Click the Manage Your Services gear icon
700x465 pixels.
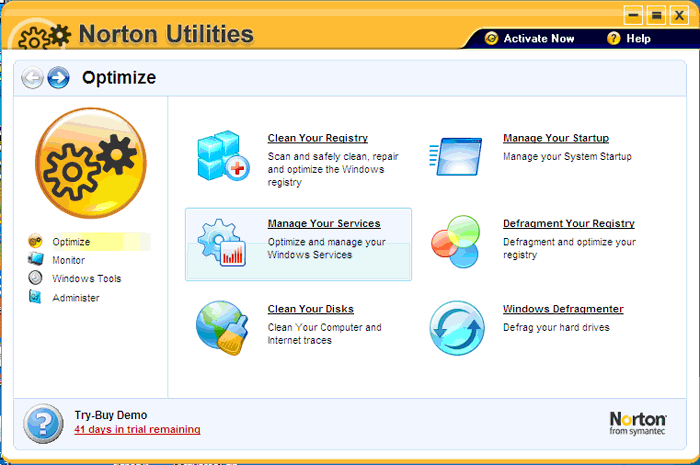(x=222, y=243)
